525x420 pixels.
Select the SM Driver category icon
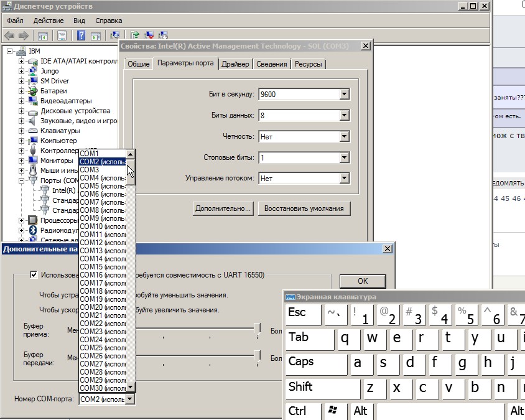coord(33,81)
